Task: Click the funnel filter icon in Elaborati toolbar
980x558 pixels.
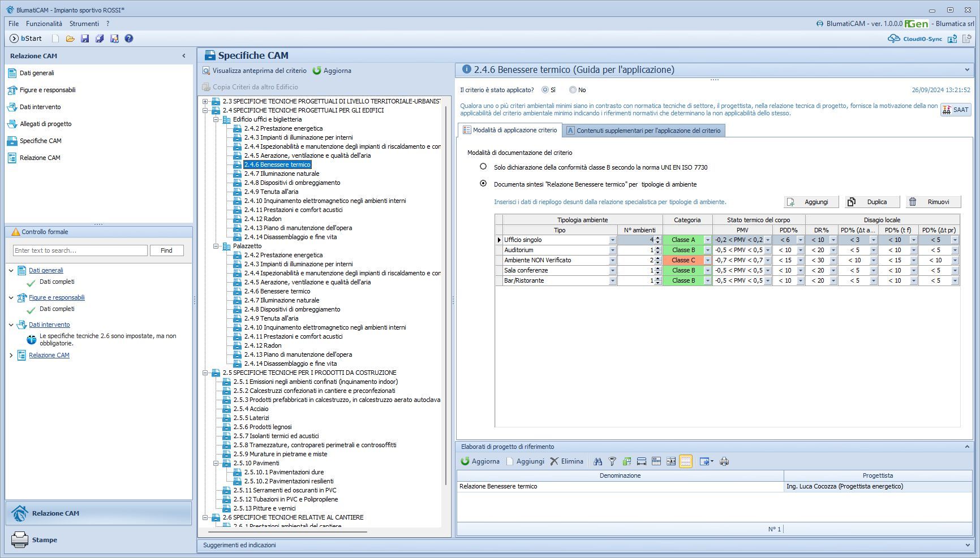Action: pyautogui.click(x=612, y=461)
